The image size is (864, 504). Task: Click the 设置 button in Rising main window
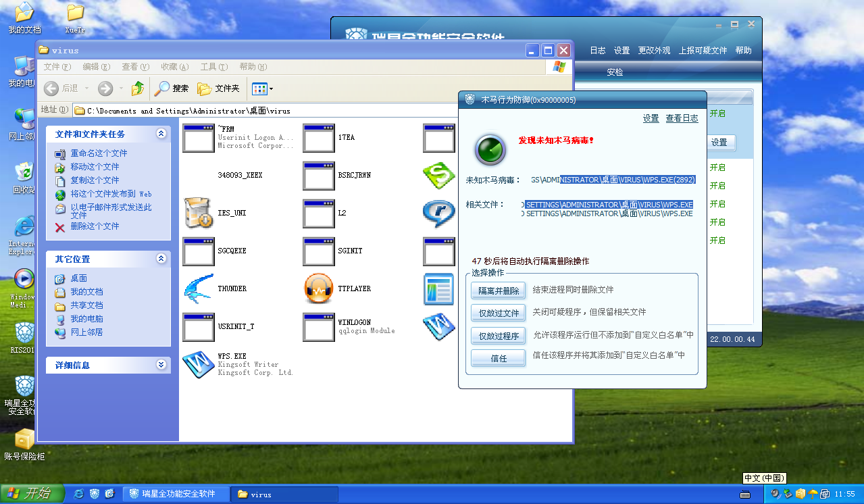pyautogui.click(x=719, y=143)
